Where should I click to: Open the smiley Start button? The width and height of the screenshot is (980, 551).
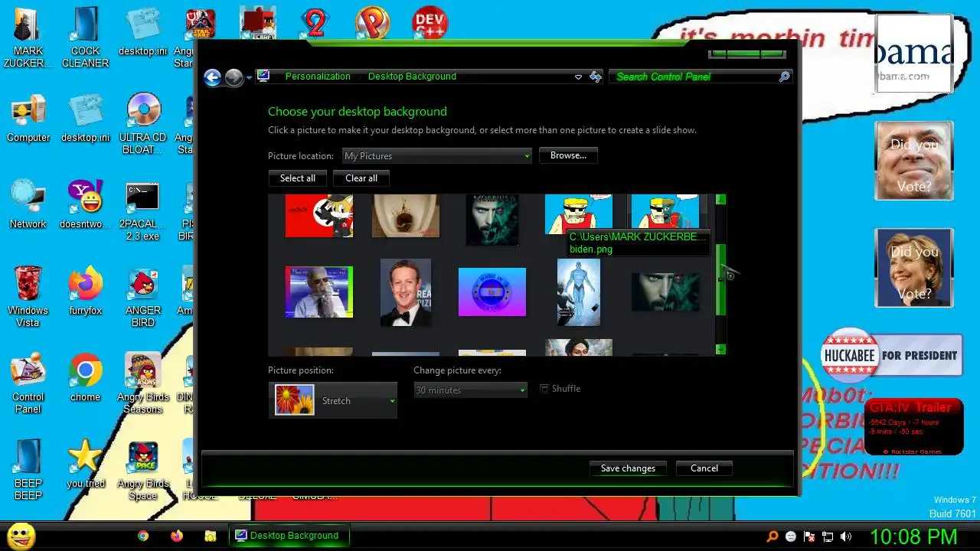tap(21, 536)
